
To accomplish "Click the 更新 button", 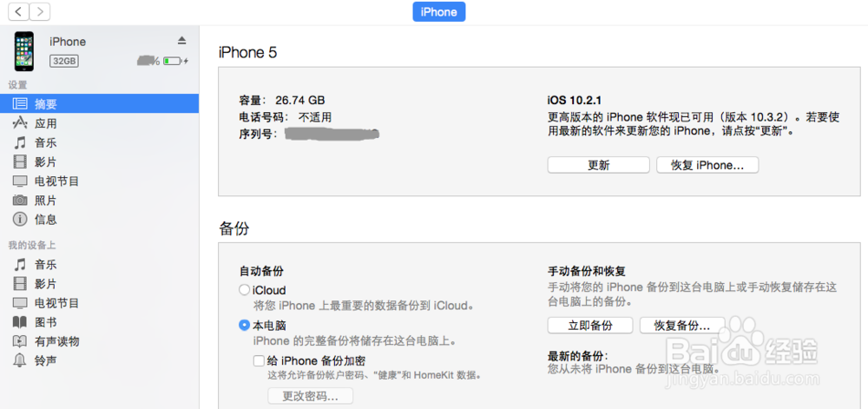I will tap(598, 165).
